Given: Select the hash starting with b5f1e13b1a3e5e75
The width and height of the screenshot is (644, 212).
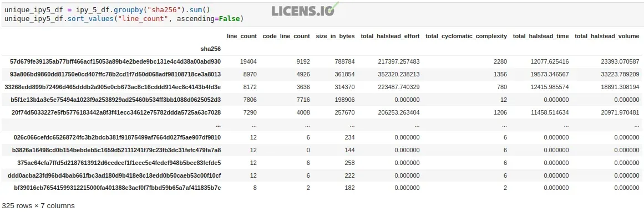Looking at the screenshot, I should [116, 100].
